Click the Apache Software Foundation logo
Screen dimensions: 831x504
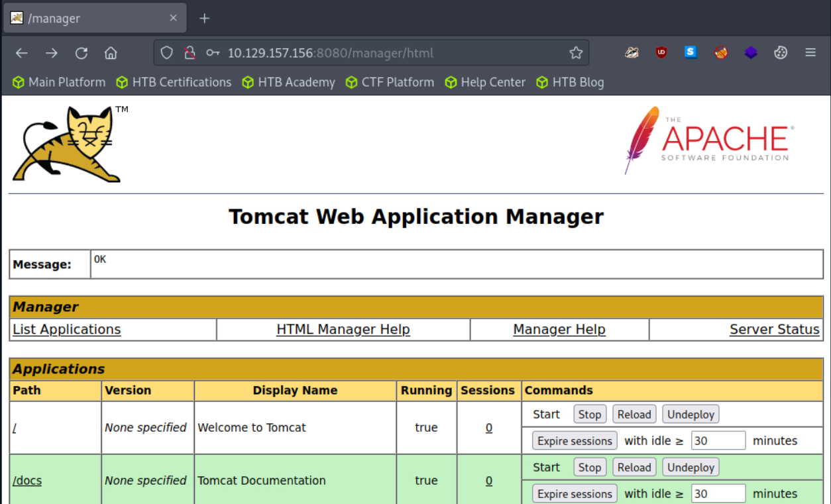click(708, 140)
